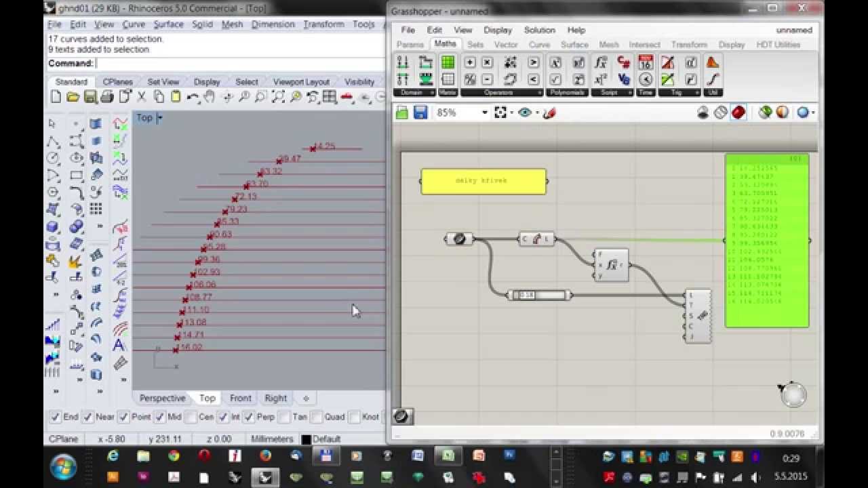Open the Curve menu in Rhino
The width and height of the screenshot is (868, 488).
(134, 24)
